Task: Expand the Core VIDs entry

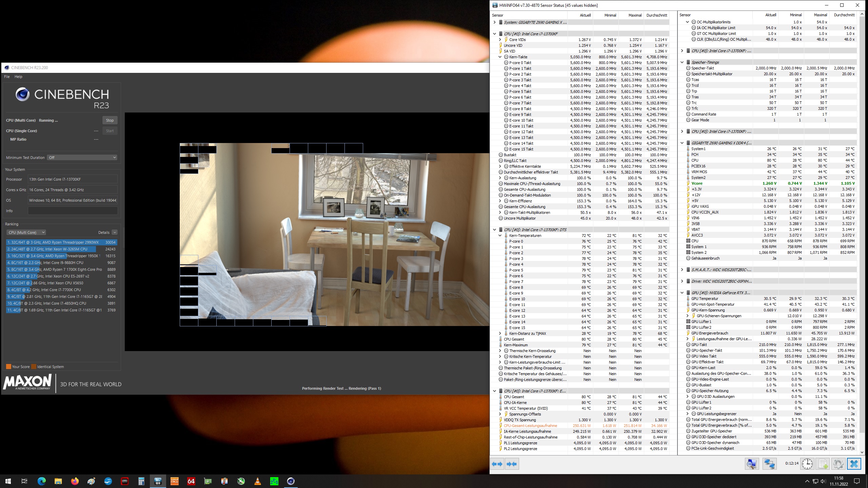Action: [x=500, y=39]
